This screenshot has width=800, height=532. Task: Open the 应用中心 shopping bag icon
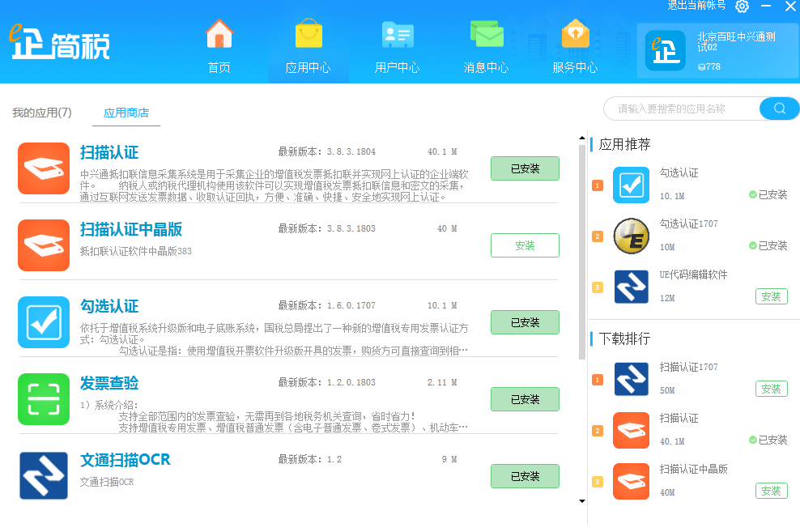point(309,34)
